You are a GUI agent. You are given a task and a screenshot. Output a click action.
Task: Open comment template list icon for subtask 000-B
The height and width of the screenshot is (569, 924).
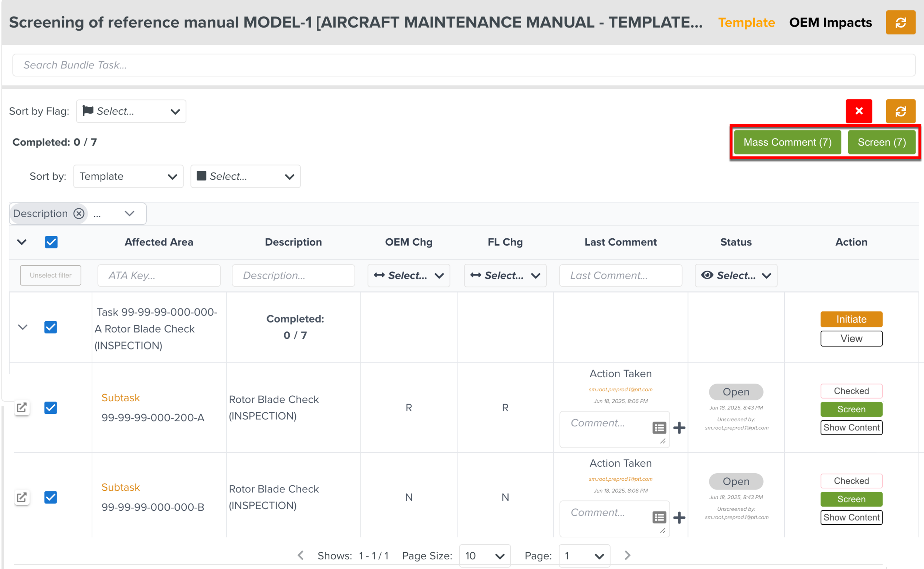[659, 517]
